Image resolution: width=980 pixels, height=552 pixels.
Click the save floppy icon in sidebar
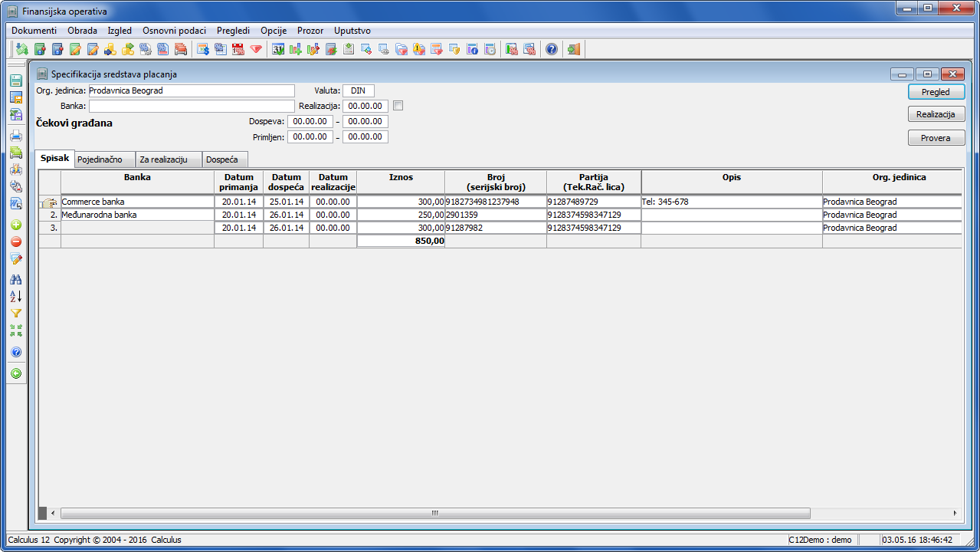tap(16, 80)
